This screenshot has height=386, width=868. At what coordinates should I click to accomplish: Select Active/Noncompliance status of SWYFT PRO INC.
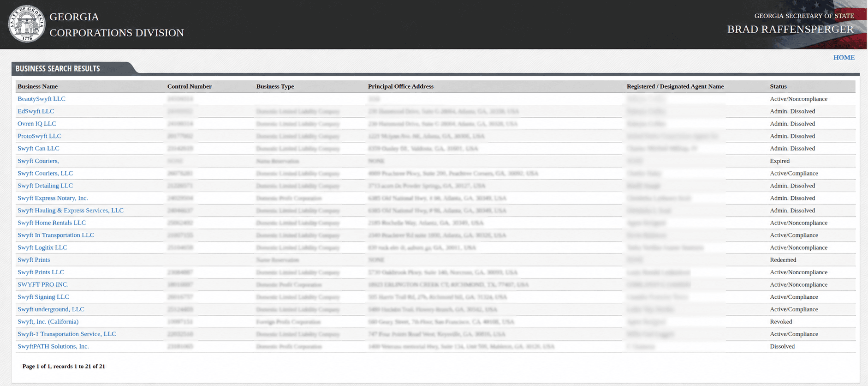point(798,284)
